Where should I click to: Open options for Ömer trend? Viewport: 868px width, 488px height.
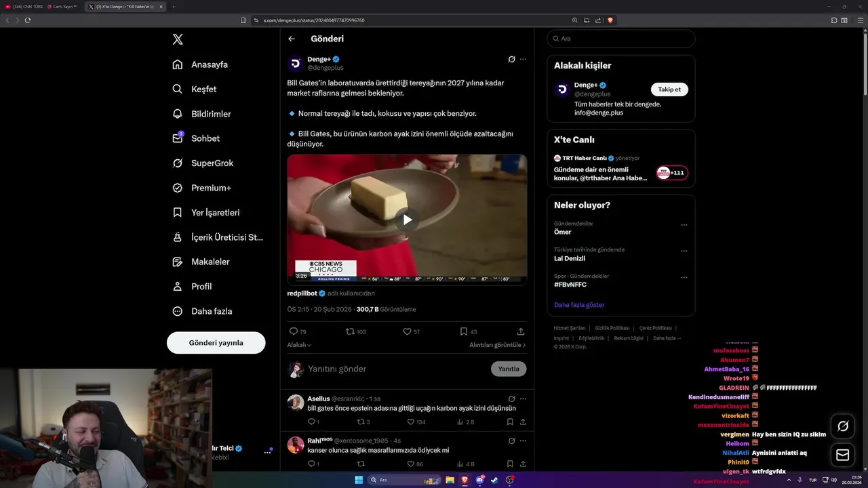684,225
